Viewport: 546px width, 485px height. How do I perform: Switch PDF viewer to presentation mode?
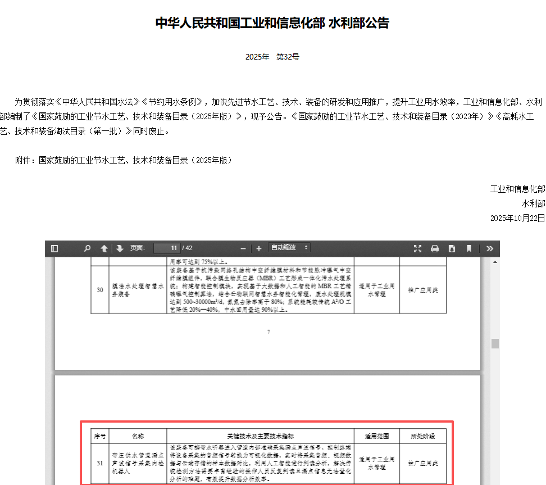click(418, 248)
